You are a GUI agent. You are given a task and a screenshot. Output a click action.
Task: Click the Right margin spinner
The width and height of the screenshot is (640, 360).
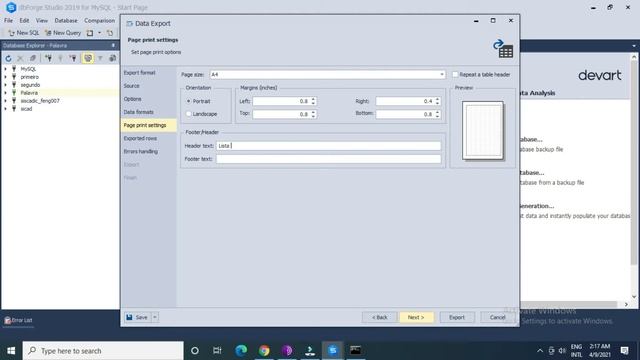[x=437, y=101]
